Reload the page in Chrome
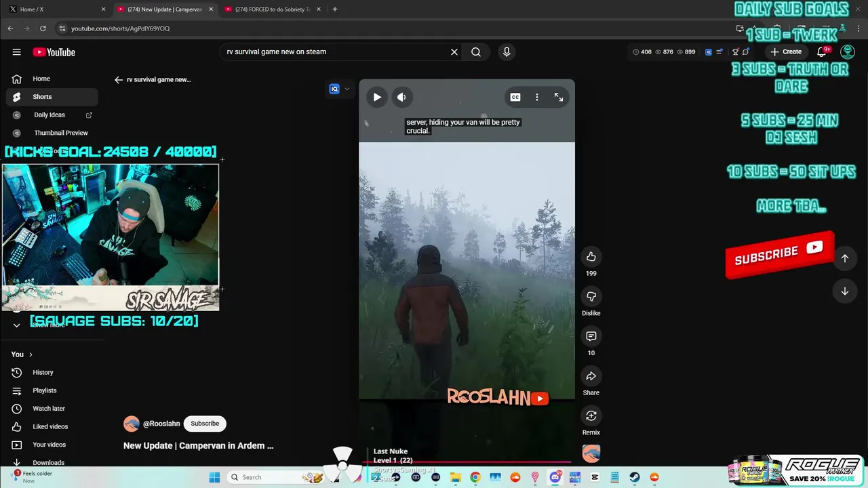The height and width of the screenshot is (488, 868). (43, 28)
